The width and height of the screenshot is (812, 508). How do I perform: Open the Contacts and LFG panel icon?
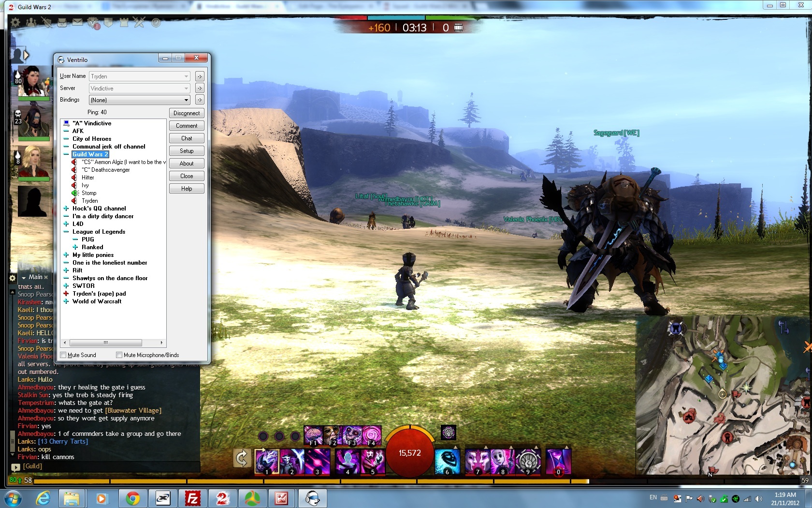[31, 22]
